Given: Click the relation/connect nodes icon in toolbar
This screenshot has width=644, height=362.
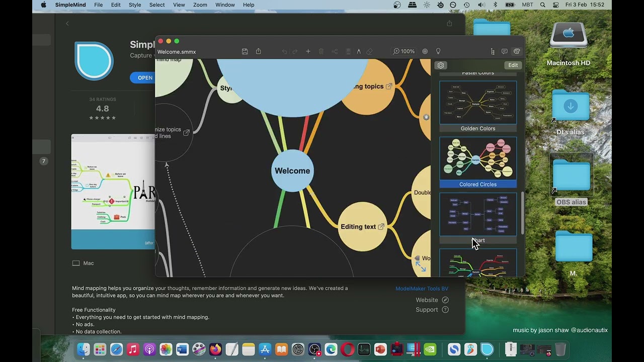Looking at the screenshot, I should click(334, 51).
